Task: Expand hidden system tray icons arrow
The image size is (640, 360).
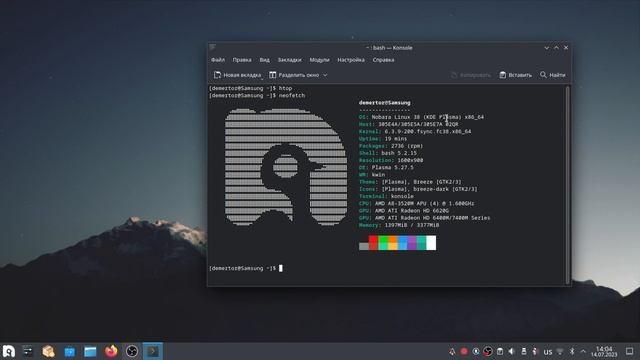Action: [x=583, y=351]
